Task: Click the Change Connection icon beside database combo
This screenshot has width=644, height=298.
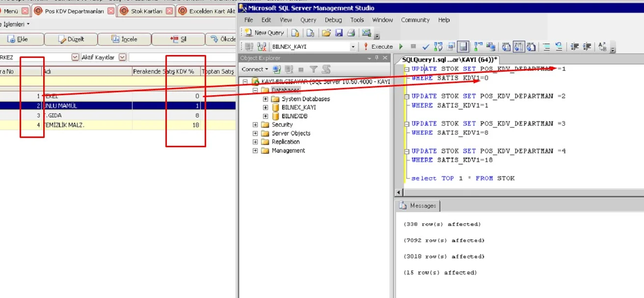Action: coord(262,47)
